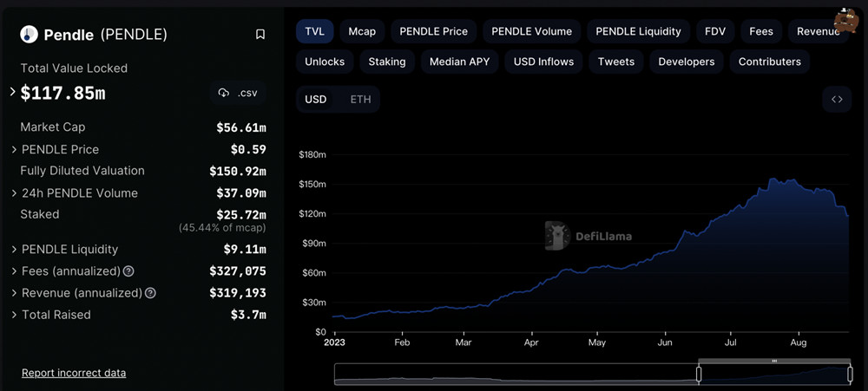868x391 pixels.
Task: Click the 45.44% of mcap text
Action: click(x=222, y=228)
